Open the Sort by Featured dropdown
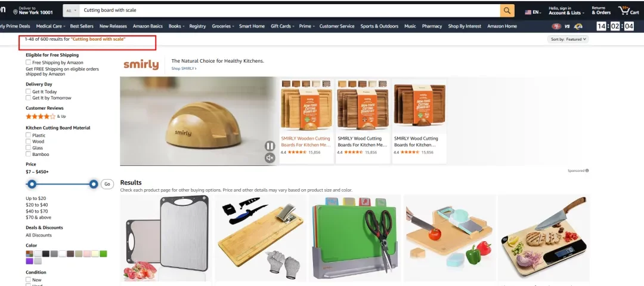 [x=568, y=39]
